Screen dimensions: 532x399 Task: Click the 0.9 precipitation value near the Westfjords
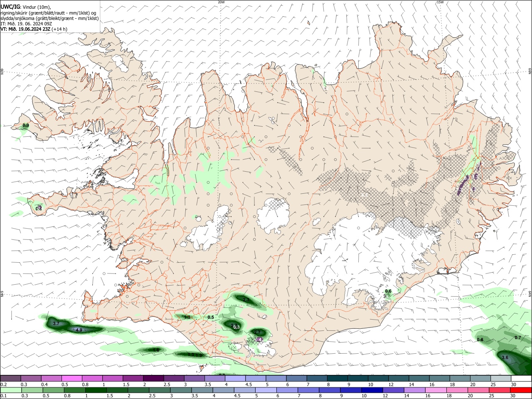pyautogui.click(x=26, y=126)
